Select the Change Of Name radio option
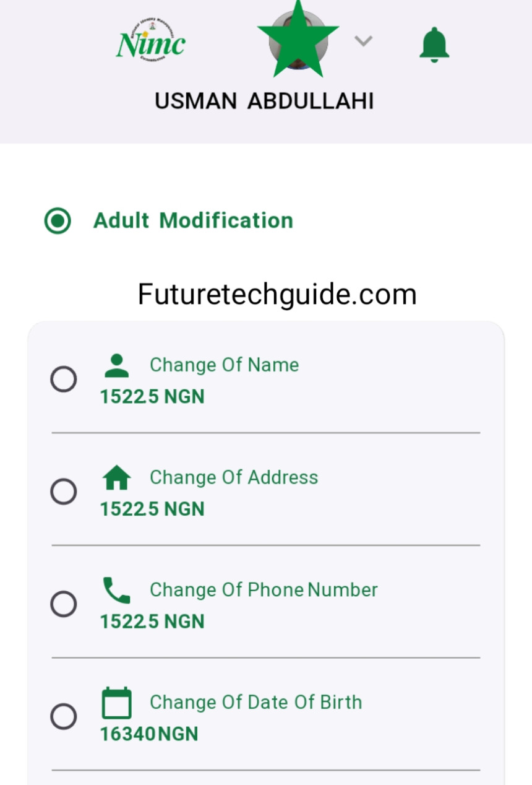 tap(63, 379)
